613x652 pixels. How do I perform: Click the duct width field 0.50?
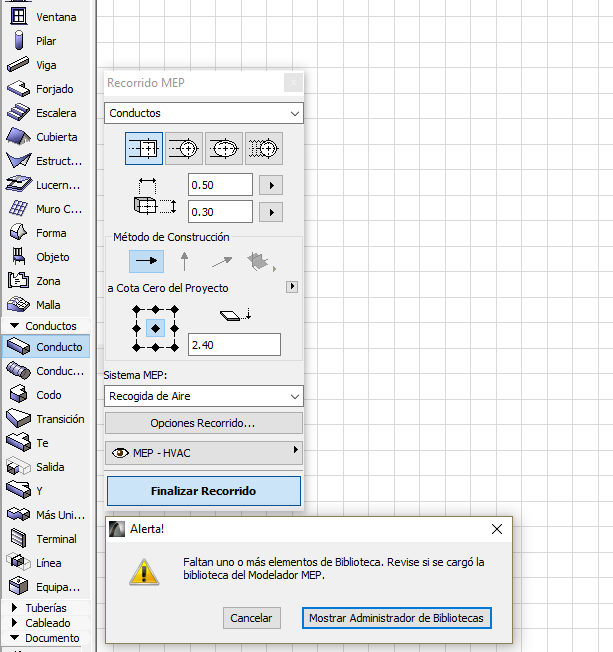pos(220,185)
